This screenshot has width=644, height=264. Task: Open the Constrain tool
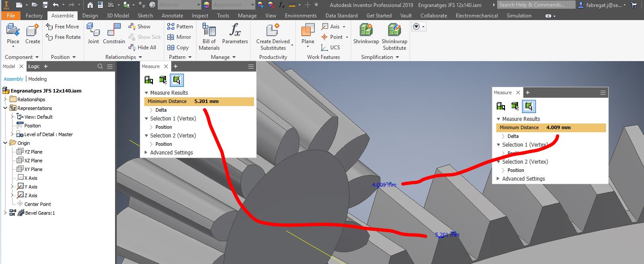(114, 34)
